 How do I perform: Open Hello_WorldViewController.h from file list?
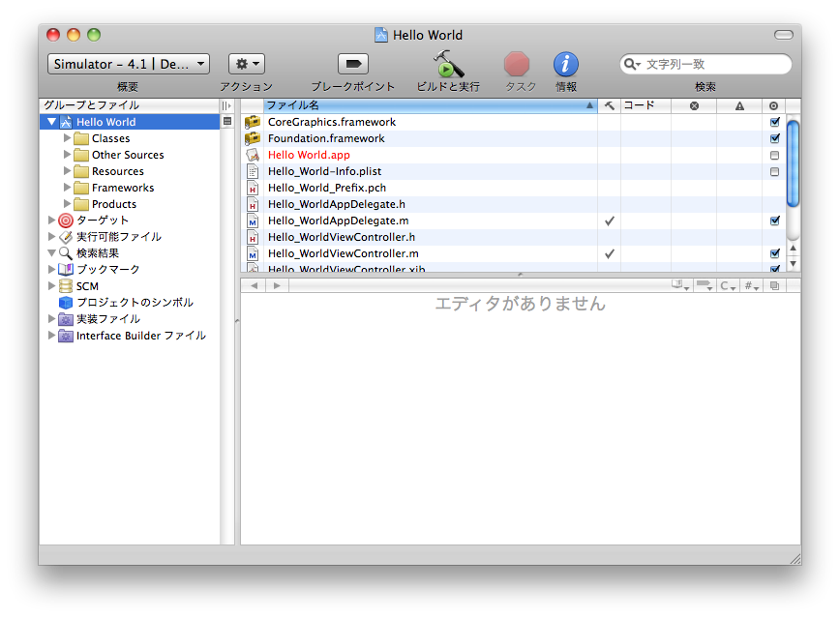(341, 237)
